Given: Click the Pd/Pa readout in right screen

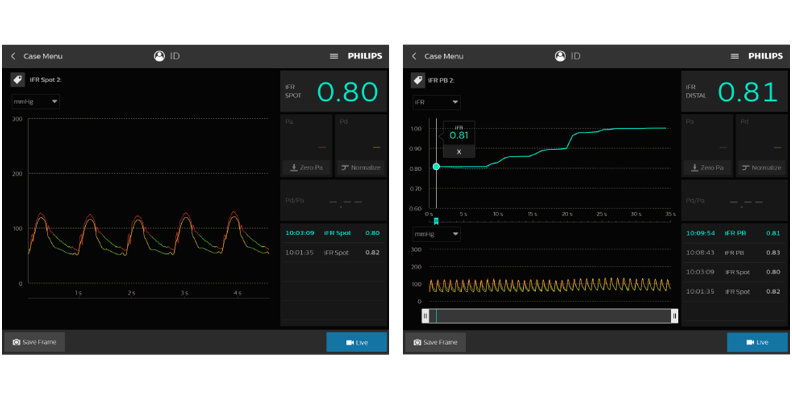Looking at the screenshot, I should pyautogui.click(x=734, y=201).
